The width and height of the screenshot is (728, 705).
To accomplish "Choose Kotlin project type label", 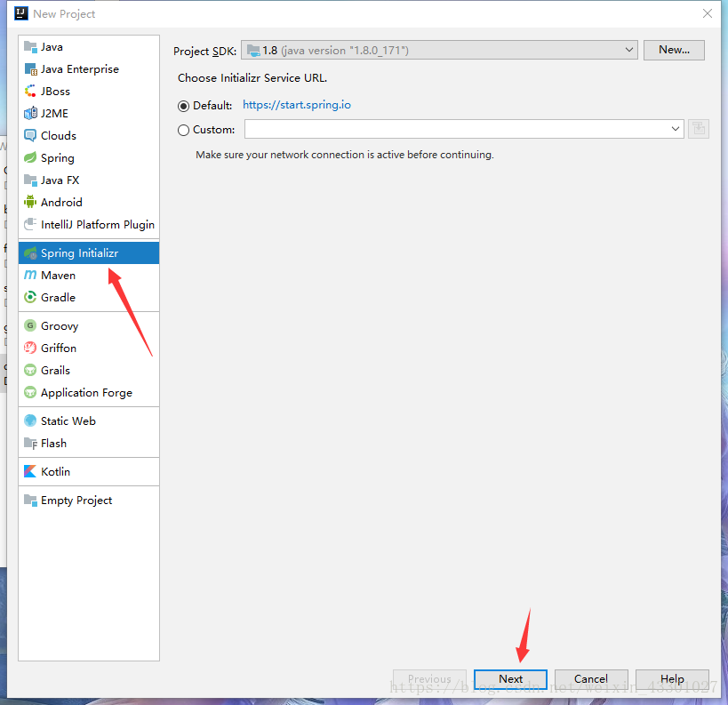I will (55, 471).
